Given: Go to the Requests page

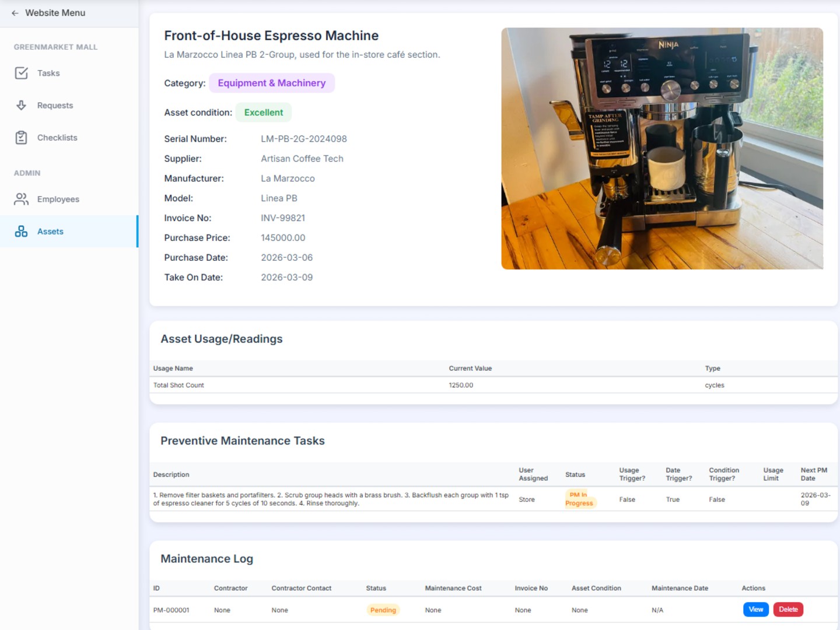Looking at the screenshot, I should 69,105.
